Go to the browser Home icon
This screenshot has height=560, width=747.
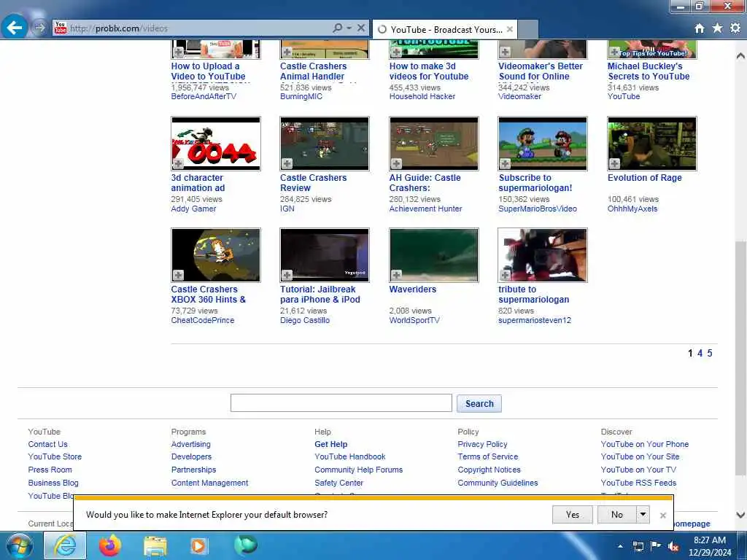click(699, 28)
